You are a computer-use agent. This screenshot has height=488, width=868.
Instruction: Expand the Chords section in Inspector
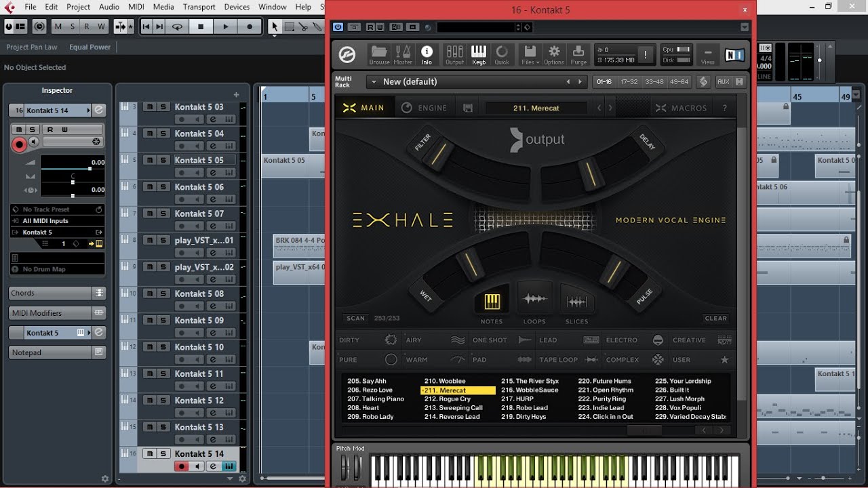pyautogui.click(x=57, y=293)
